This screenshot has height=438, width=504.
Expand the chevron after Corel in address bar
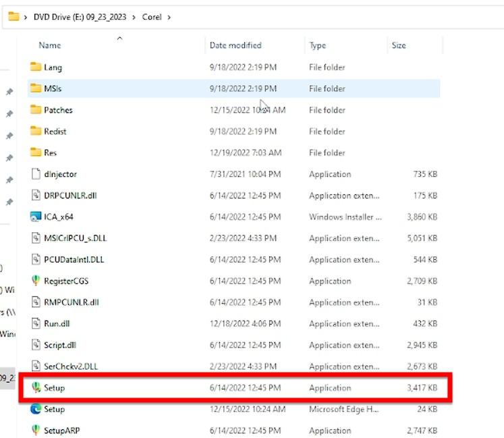pyautogui.click(x=169, y=17)
